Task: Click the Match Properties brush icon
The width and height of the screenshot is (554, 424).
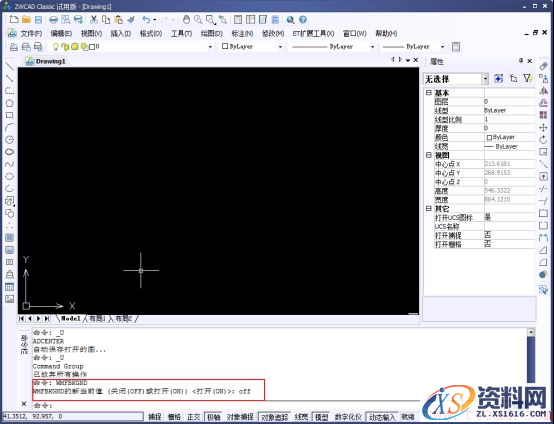Action: (131, 19)
